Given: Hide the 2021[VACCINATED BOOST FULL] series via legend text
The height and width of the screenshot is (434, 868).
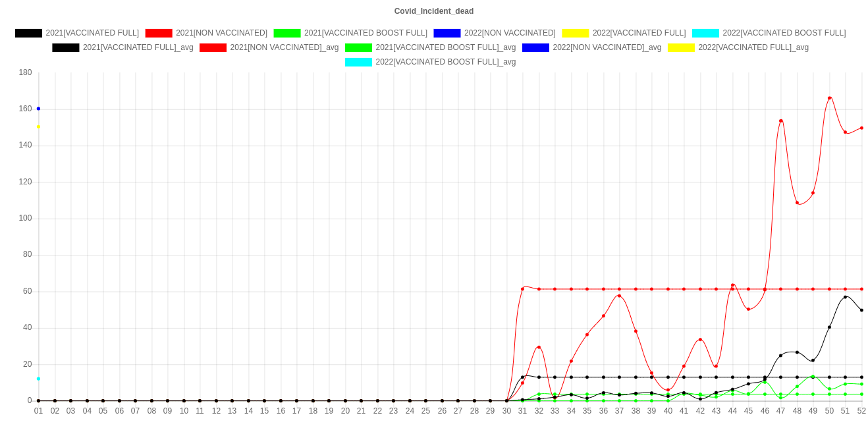Looking at the screenshot, I should click(366, 33).
